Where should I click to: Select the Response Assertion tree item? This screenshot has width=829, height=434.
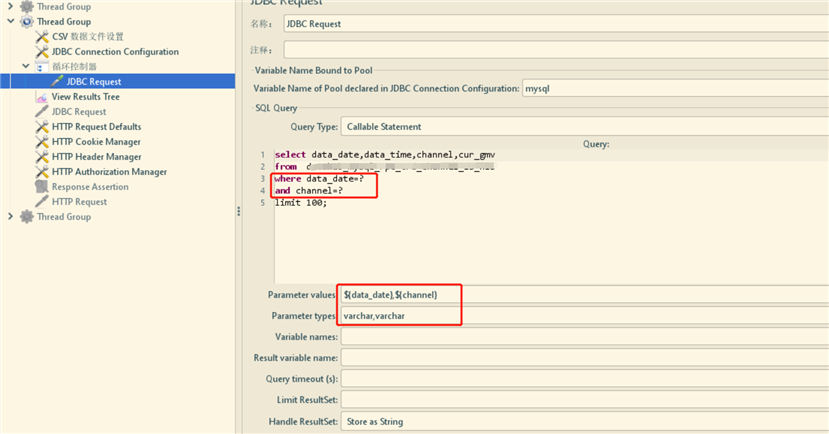click(90, 187)
